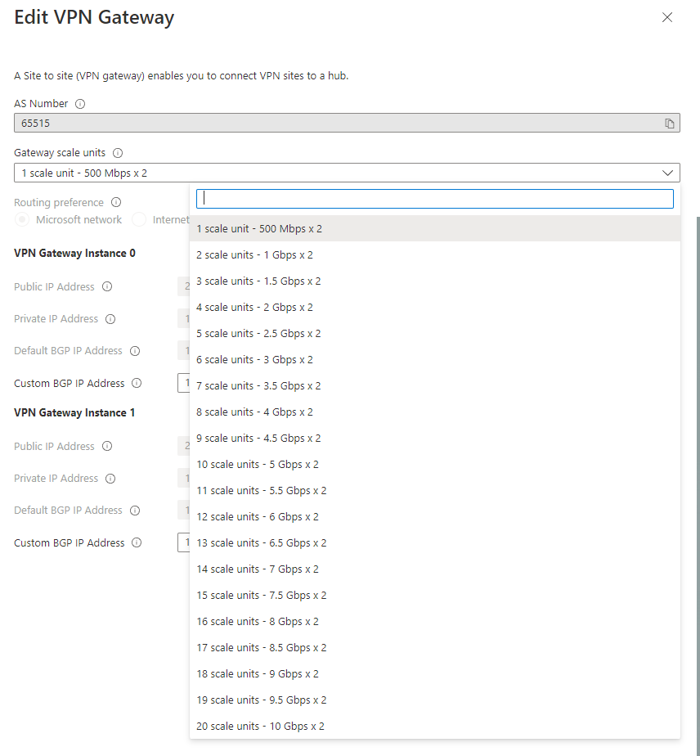Choose 5 scale units - 2.5 Gbps x 2

pyautogui.click(x=435, y=334)
